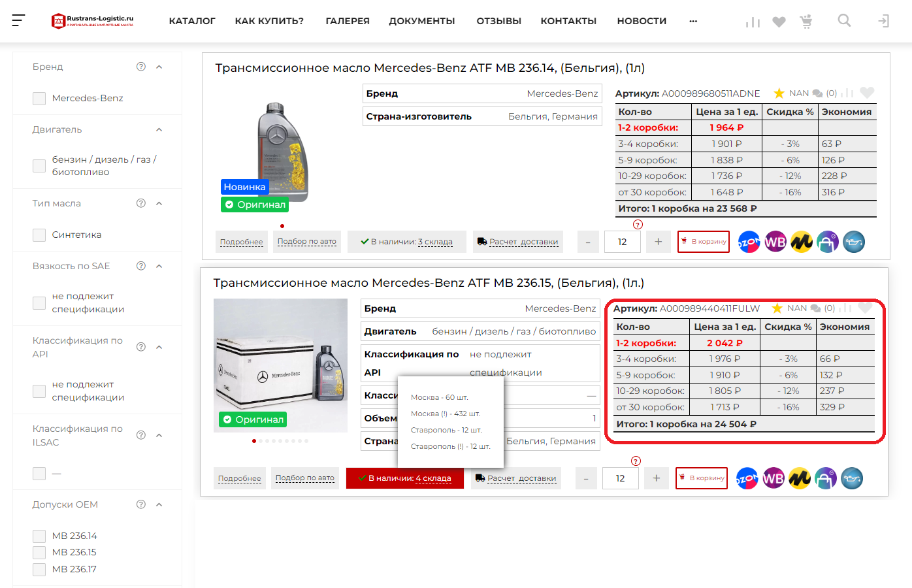This screenshot has height=588, width=912.
Task: Collapse Классификация по API section chevron
Action: [x=159, y=347]
